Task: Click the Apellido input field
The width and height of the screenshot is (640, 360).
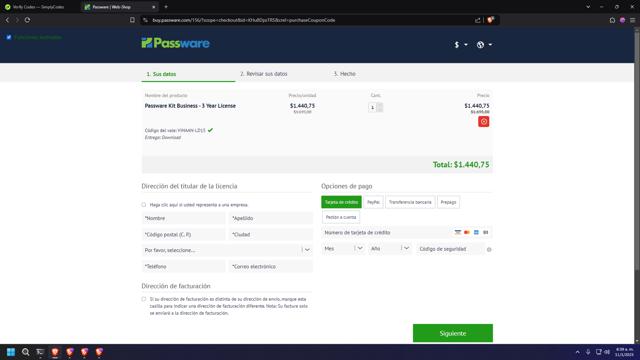Action: (x=271, y=218)
